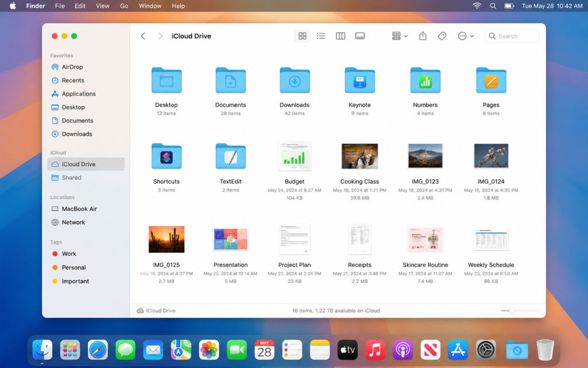Click the Edit Tags toolbar icon
The width and height of the screenshot is (588, 368).
coord(442,36)
